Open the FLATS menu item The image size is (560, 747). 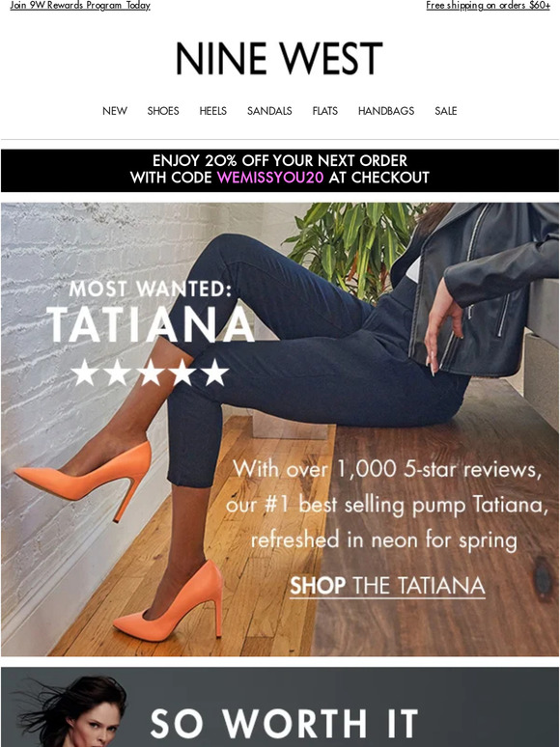pyautogui.click(x=325, y=111)
